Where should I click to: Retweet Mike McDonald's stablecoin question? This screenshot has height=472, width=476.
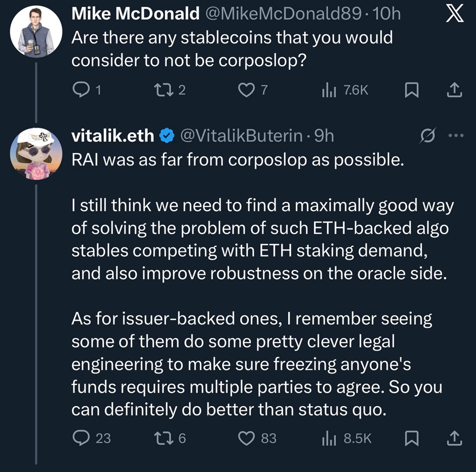point(163,90)
